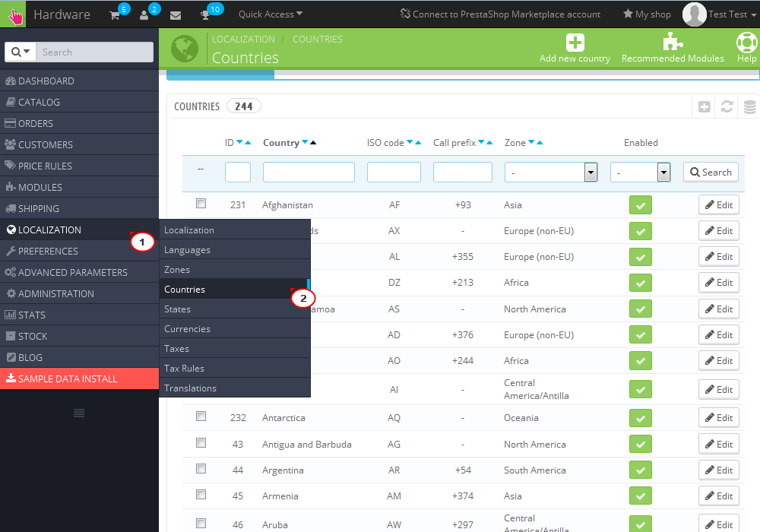Open the customers notification icon
Screen dimensions: 760x532
144,14
